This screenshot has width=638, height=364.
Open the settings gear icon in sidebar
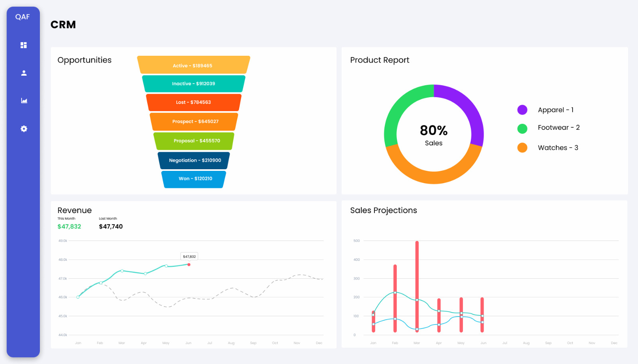pyautogui.click(x=24, y=128)
